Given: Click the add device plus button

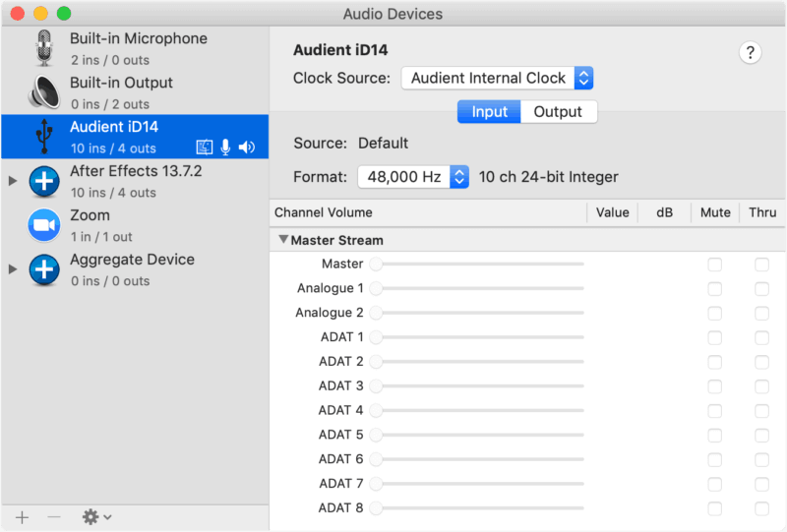Looking at the screenshot, I should click(x=23, y=516).
